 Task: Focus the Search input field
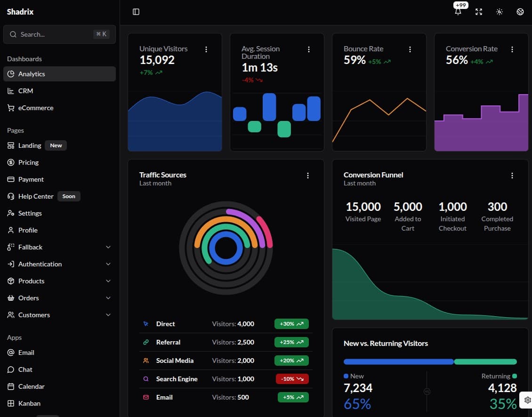(59, 34)
